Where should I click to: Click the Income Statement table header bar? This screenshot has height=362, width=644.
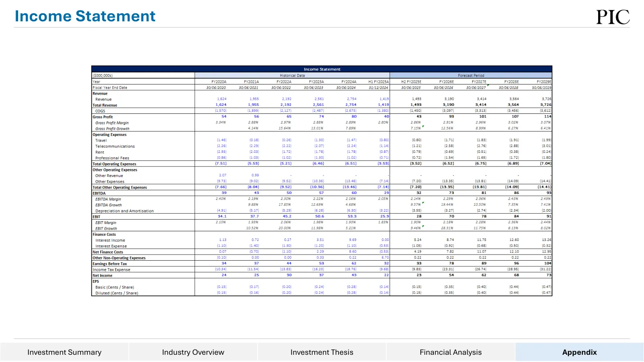(x=322, y=69)
